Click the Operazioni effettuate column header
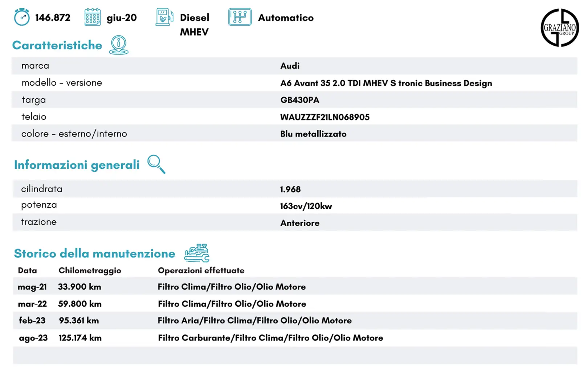Screen dimensions: 588x392 [201, 270]
